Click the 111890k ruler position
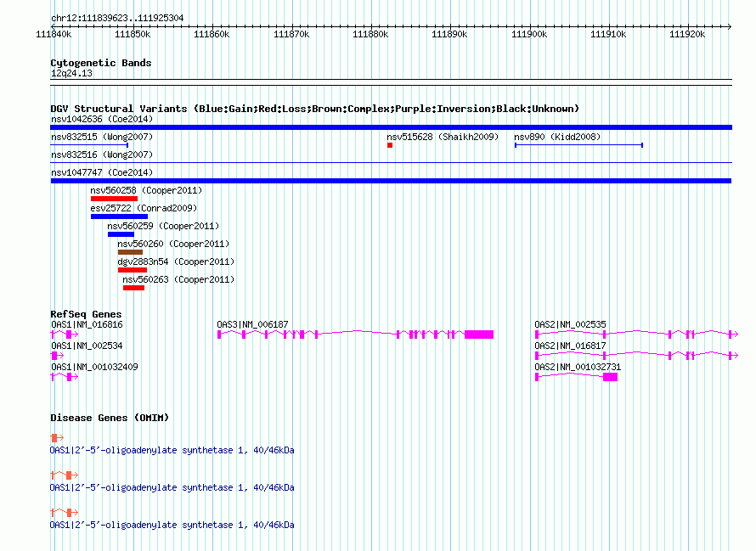The height and width of the screenshot is (551, 756). (449, 34)
